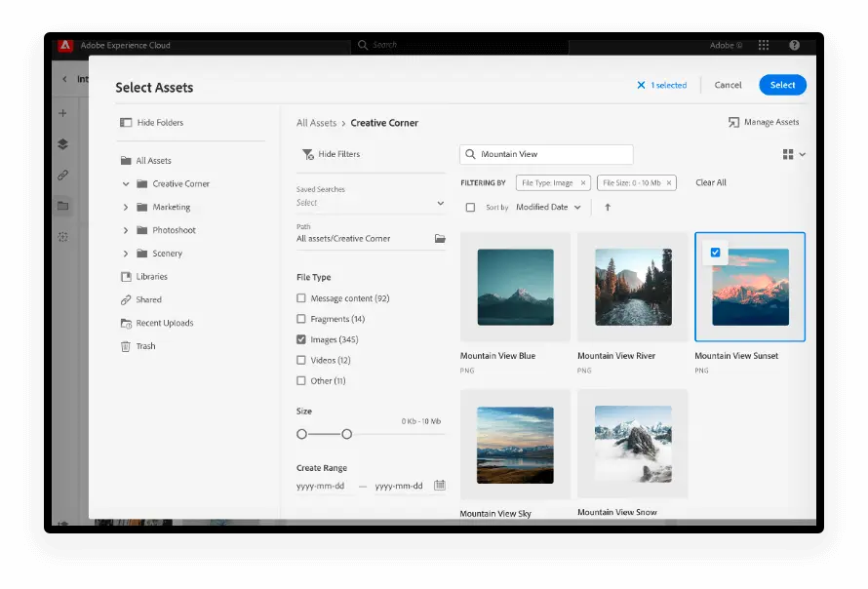
Task: Uncheck the Images file type filter
Action: coord(301,339)
